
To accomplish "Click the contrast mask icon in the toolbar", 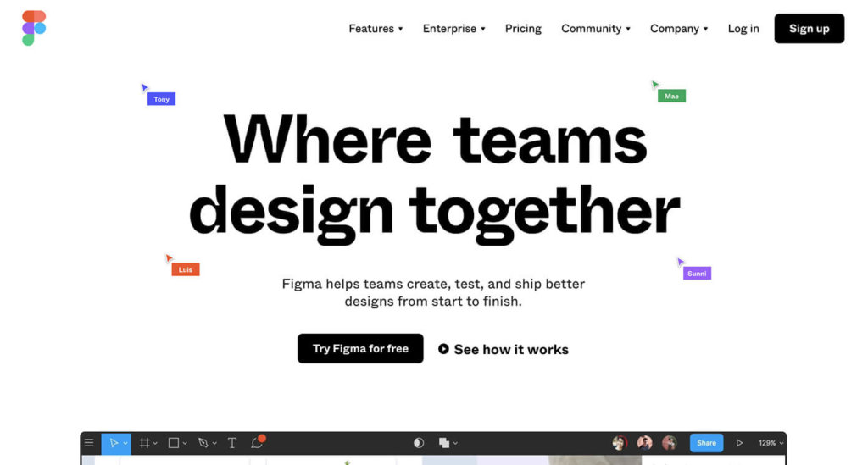I will coord(419,443).
